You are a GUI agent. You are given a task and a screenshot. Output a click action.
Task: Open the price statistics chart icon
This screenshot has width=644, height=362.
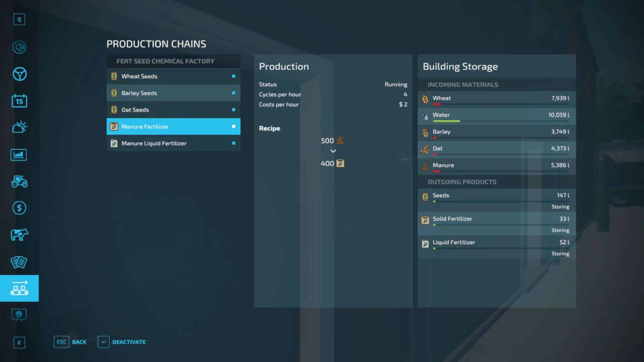[x=19, y=155]
